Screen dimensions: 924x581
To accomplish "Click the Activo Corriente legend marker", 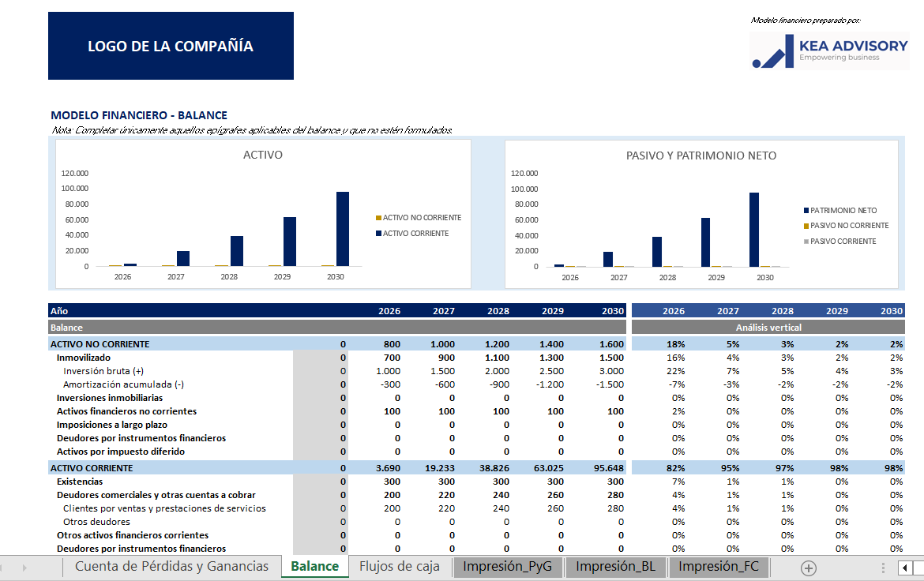I will point(378,234).
